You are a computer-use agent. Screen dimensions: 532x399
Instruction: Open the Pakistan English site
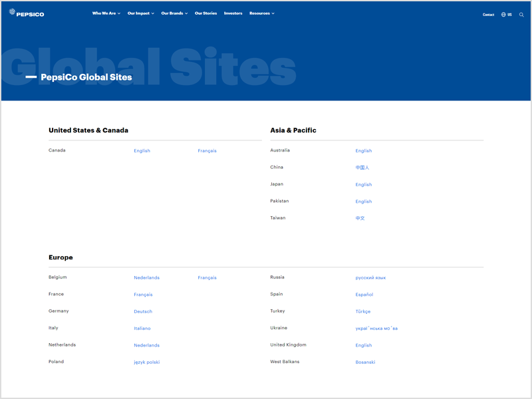[x=363, y=201]
